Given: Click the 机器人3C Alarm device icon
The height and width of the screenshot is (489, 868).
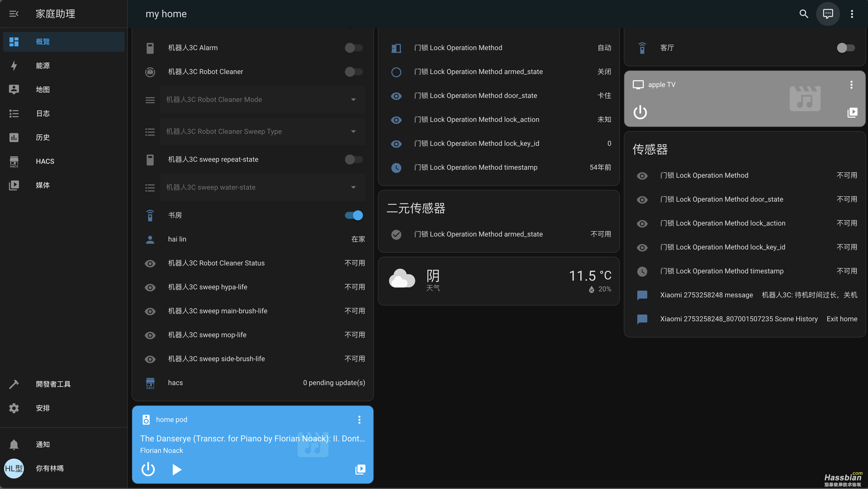Looking at the screenshot, I should pos(150,48).
